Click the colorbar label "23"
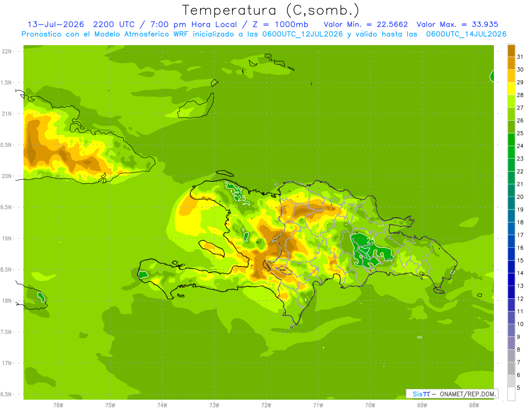Viewport: 532px width, 411px height. point(520,158)
